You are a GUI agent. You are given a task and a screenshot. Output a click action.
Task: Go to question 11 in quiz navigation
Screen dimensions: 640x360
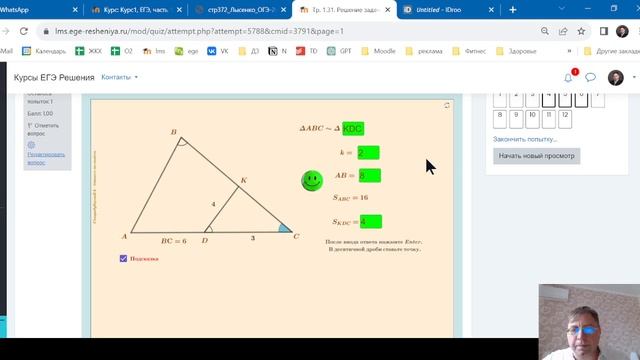[549, 119]
